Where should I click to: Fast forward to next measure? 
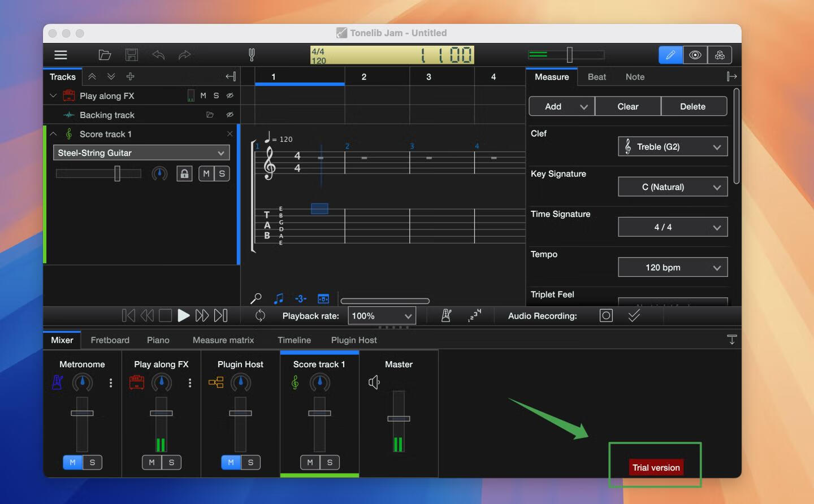tap(202, 315)
